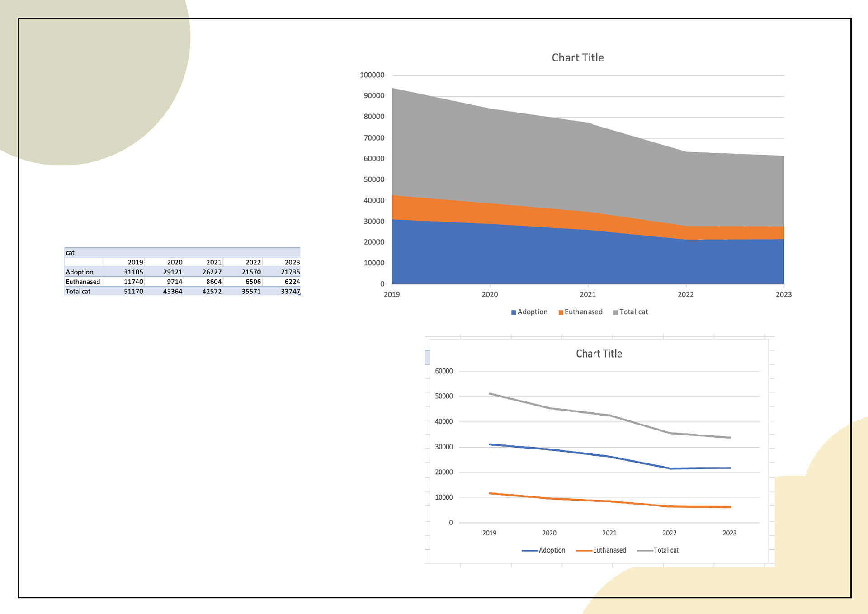This screenshot has height=614, width=868.
Task: Select the table cell with value 45364
Action: pyautogui.click(x=164, y=291)
